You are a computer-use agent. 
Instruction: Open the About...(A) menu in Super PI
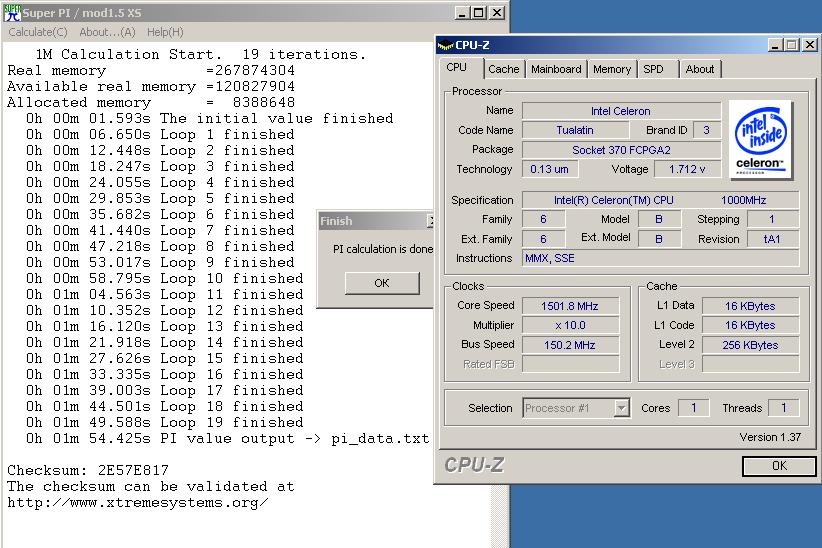point(107,33)
